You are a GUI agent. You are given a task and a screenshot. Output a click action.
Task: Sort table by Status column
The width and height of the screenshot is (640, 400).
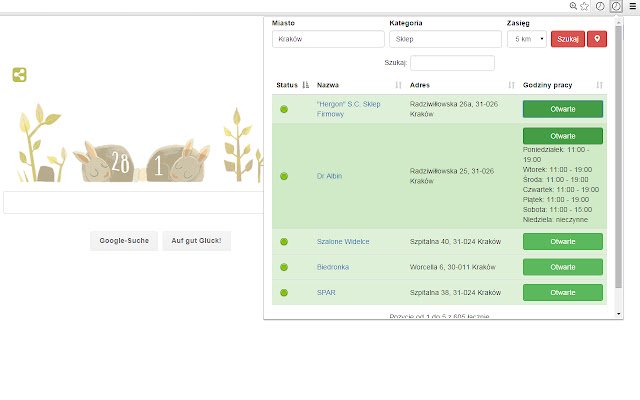[305, 85]
